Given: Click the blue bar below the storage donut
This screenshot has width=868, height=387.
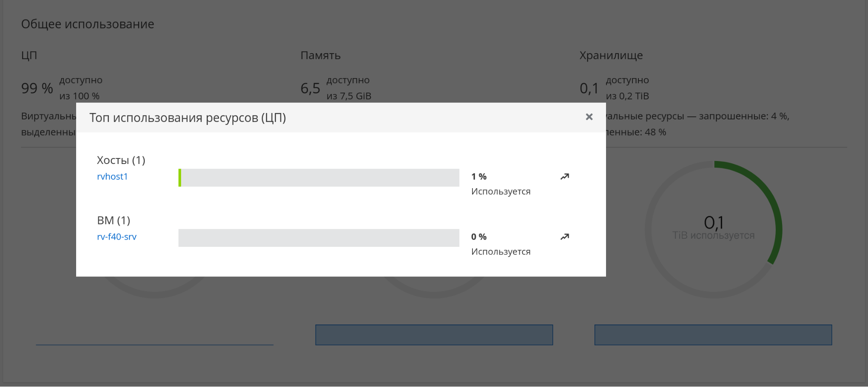Looking at the screenshot, I should pyautogui.click(x=713, y=335).
